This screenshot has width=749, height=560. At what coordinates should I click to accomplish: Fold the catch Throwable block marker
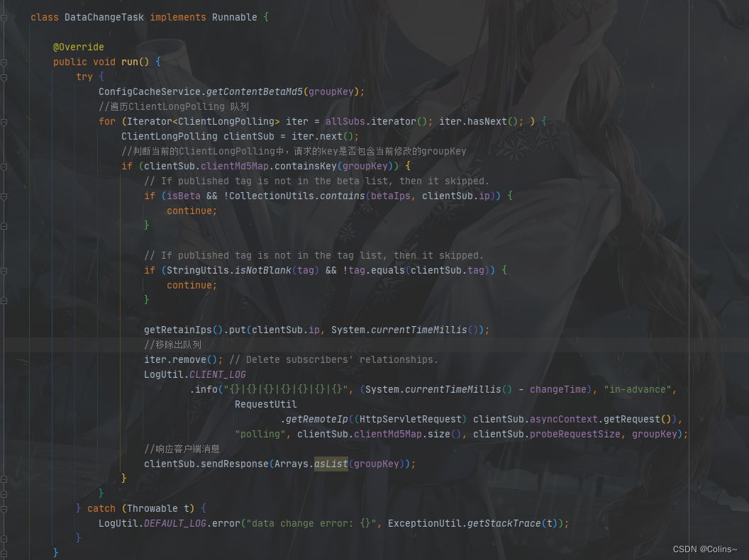click(x=4, y=509)
